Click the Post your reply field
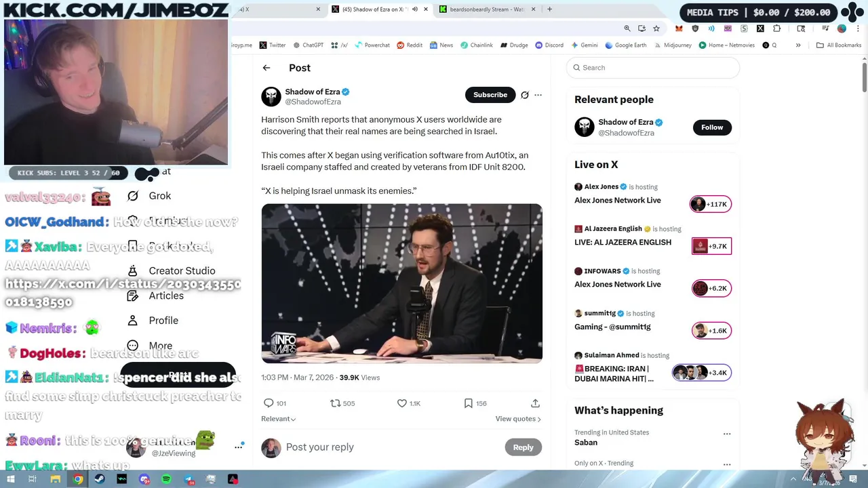Screen dimensions: 868x488 coord(393,447)
